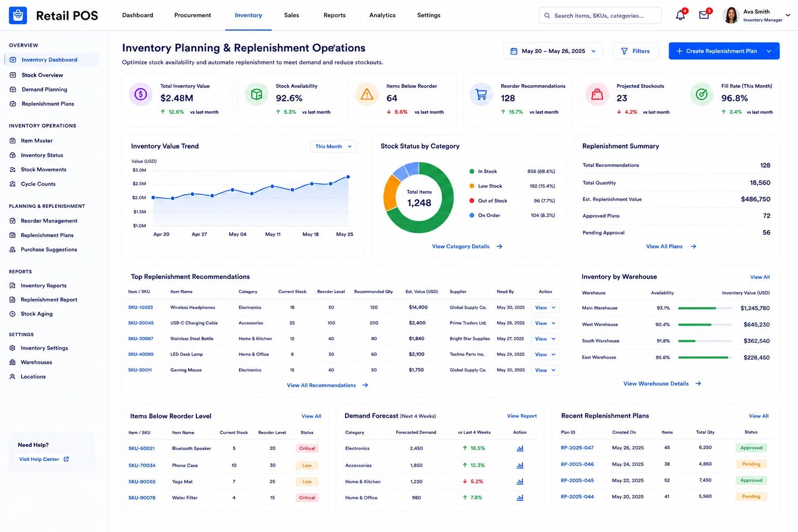Click the South Warehouse availability bar
798x532 pixels.
click(x=704, y=341)
